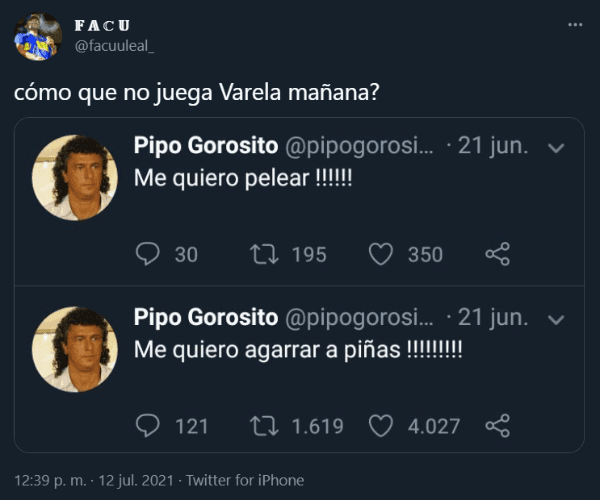
Task: Retweet the 'agarrar a piñas' tweet
Action: pyautogui.click(x=262, y=426)
